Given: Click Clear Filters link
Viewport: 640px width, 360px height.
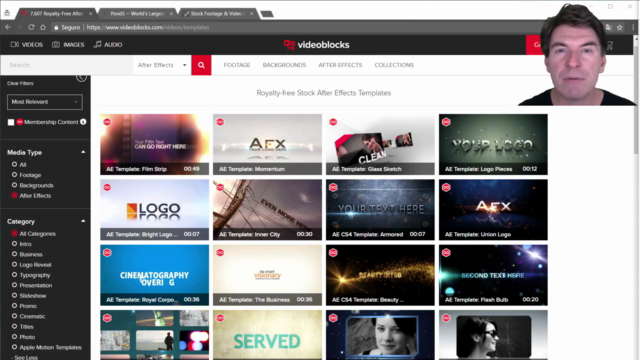Looking at the screenshot, I should (x=20, y=83).
